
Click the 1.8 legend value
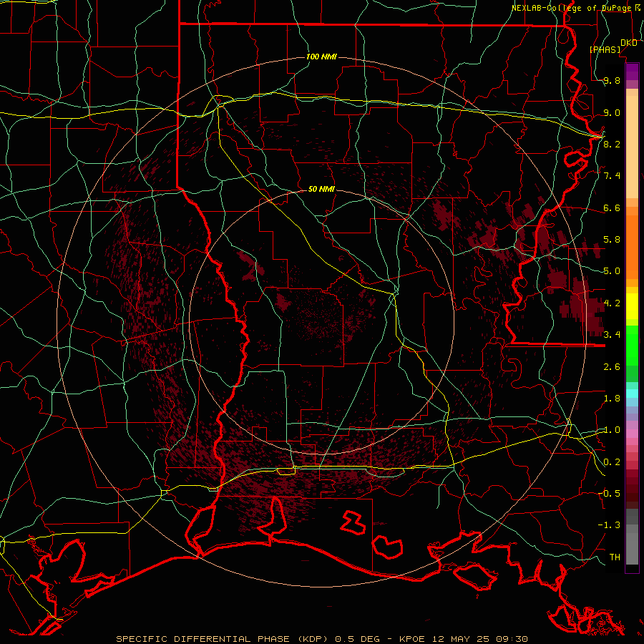(x=612, y=399)
